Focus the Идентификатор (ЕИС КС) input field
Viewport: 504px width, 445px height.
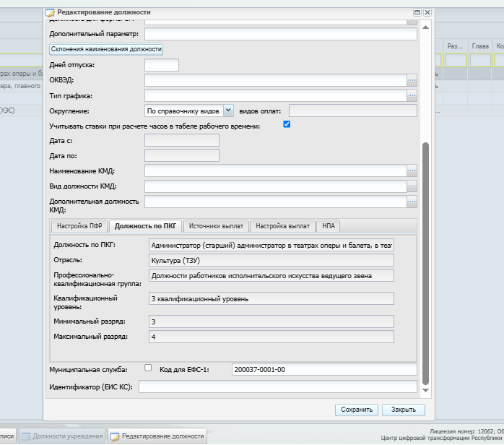(278, 386)
